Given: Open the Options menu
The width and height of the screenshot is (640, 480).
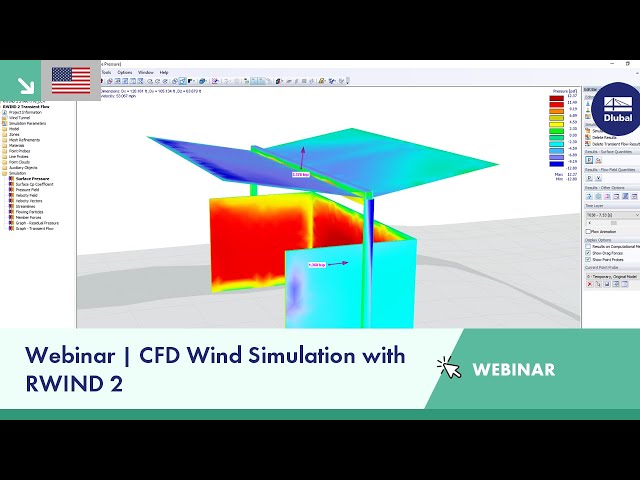Looking at the screenshot, I should [x=124, y=72].
